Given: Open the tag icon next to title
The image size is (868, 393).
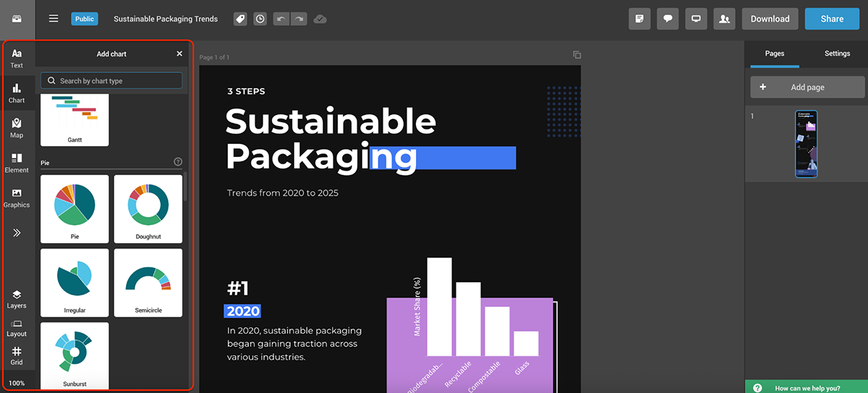Looking at the screenshot, I should 240,19.
